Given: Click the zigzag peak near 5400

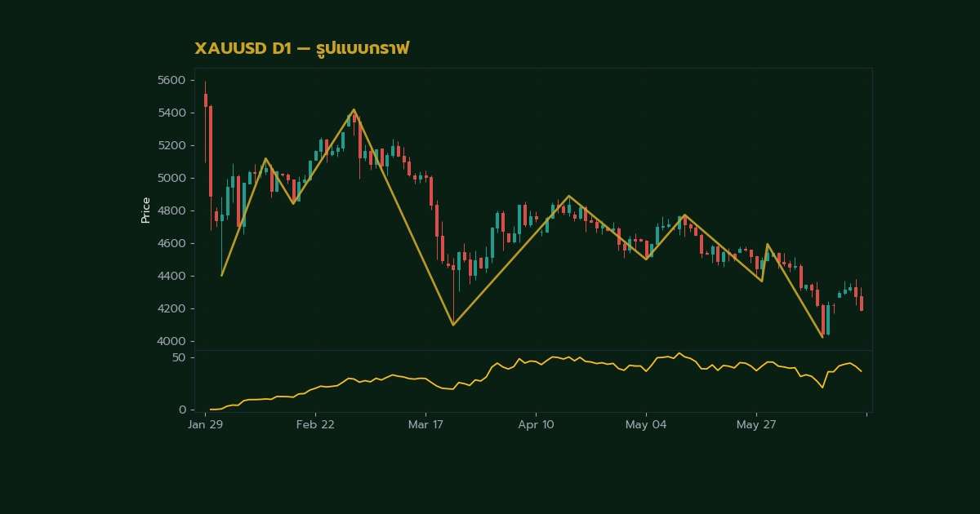Looking at the screenshot, I should click(x=354, y=109).
